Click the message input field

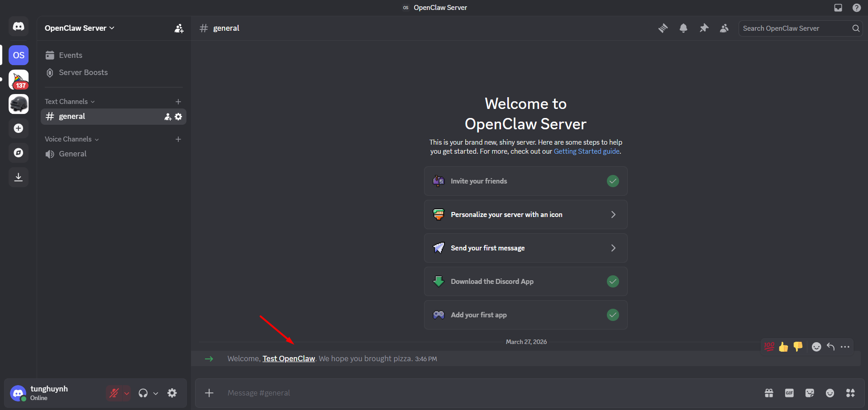click(407, 393)
